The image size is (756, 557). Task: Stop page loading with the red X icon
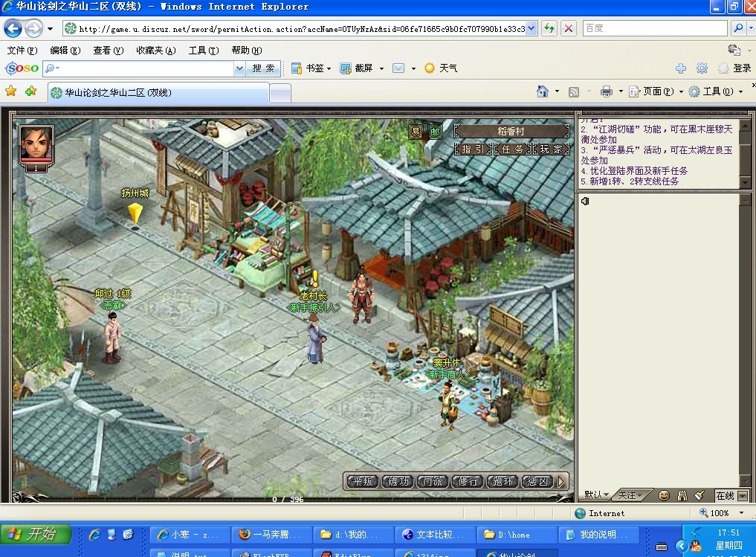pos(569,28)
